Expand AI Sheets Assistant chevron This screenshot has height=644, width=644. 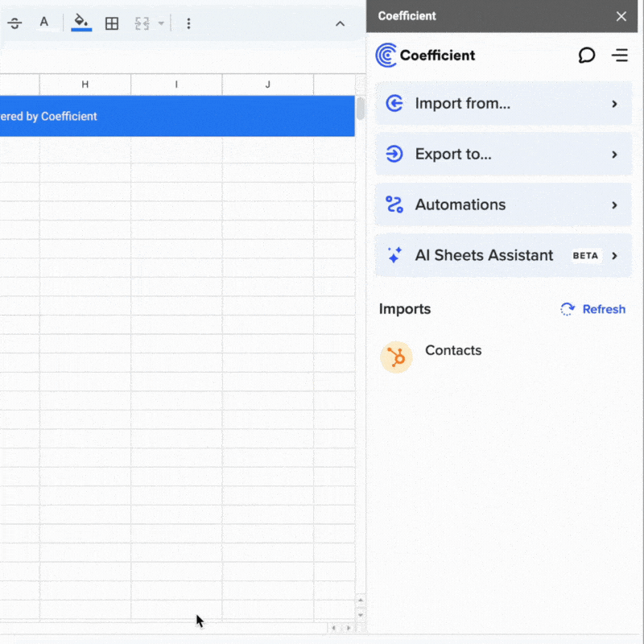(614, 256)
